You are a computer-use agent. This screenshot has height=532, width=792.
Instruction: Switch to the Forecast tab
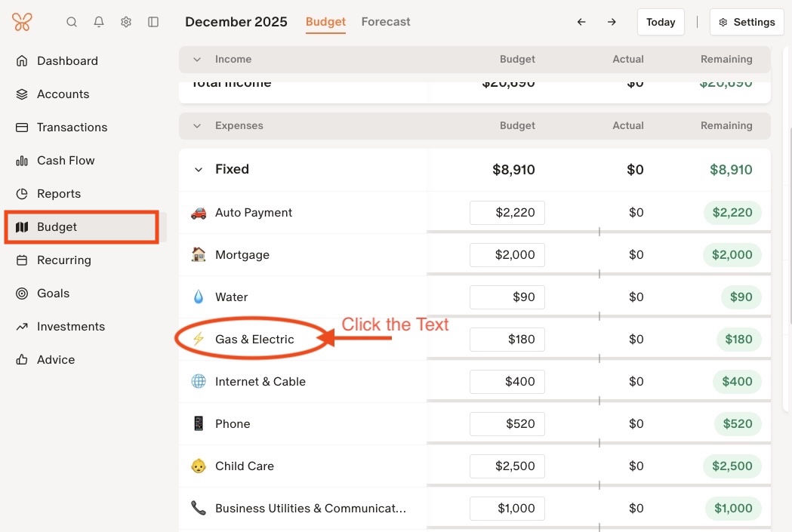pyautogui.click(x=386, y=22)
